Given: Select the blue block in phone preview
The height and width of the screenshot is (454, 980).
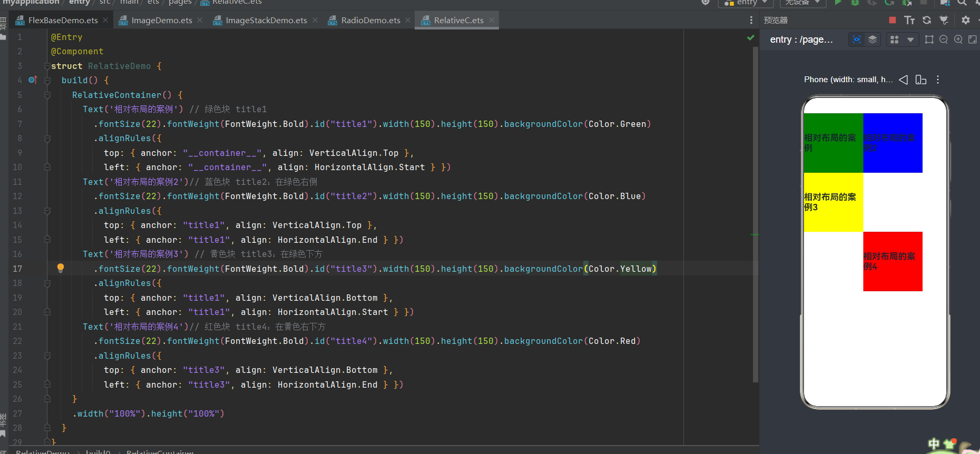Looking at the screenshot, I should coord(893,143).
